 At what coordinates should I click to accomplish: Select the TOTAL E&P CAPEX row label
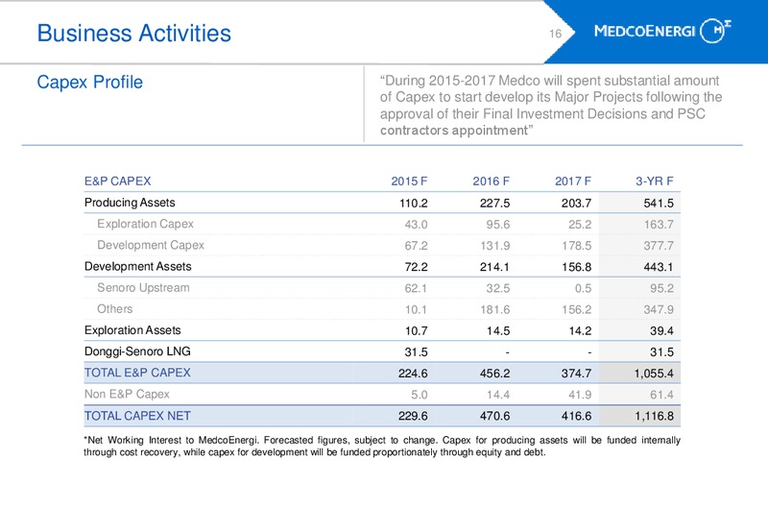(x=137, y=373)
